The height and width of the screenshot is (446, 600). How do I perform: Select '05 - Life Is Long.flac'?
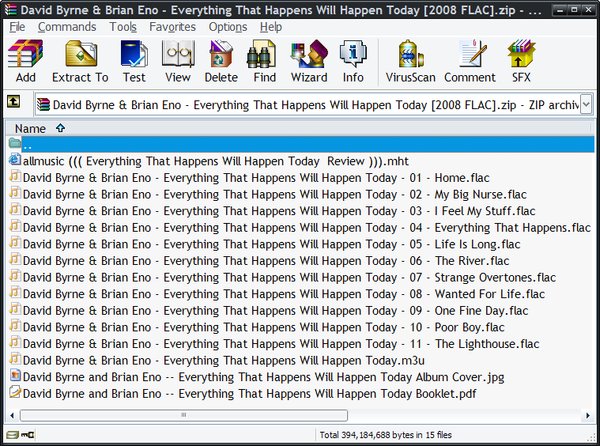[272, 244]
